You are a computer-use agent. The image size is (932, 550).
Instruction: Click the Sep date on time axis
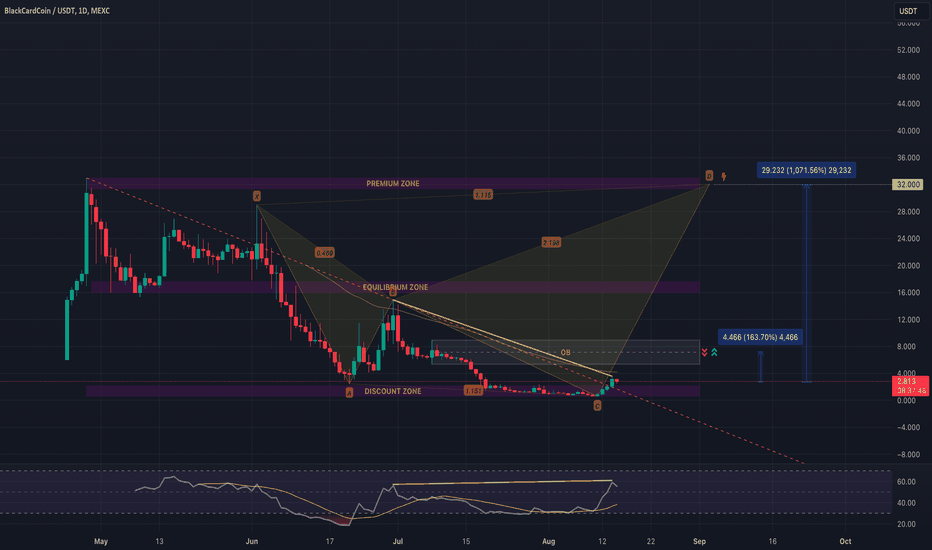point(700,541)
